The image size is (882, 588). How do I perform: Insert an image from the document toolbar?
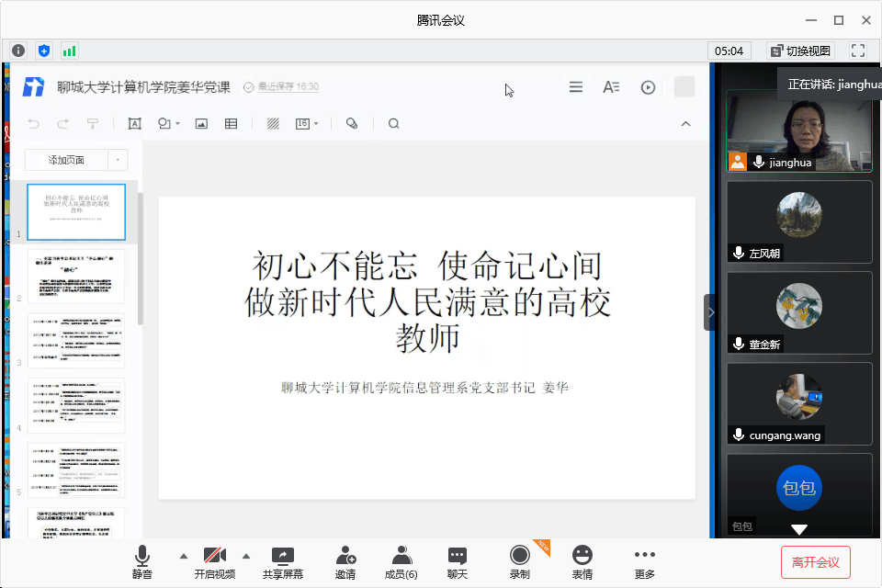[201, 124]
